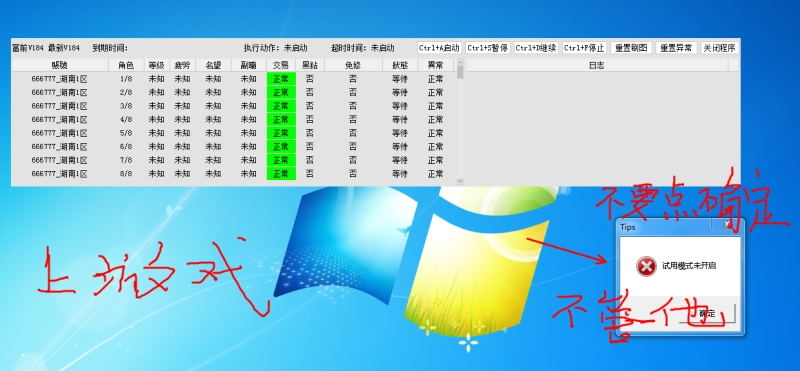800x371 pixels.
Task: Select account row with role 6/8
Action: tap(233, 146)
